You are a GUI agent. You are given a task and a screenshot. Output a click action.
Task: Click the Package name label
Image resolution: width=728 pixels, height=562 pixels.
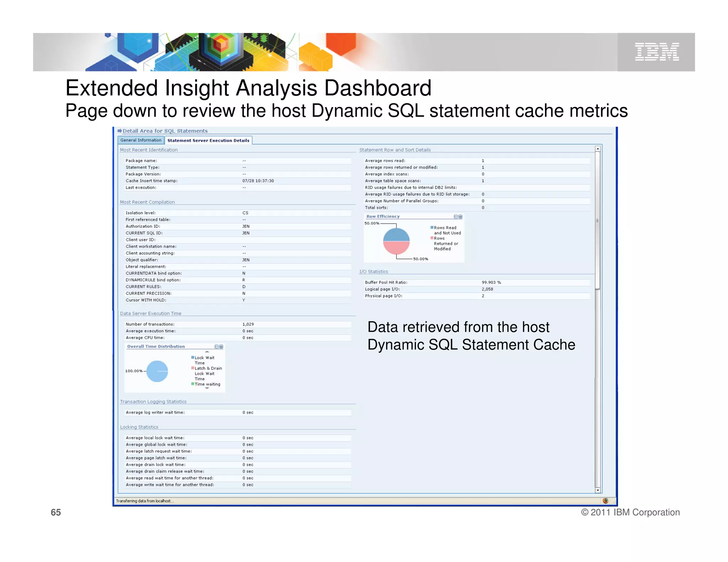(141, 161)
